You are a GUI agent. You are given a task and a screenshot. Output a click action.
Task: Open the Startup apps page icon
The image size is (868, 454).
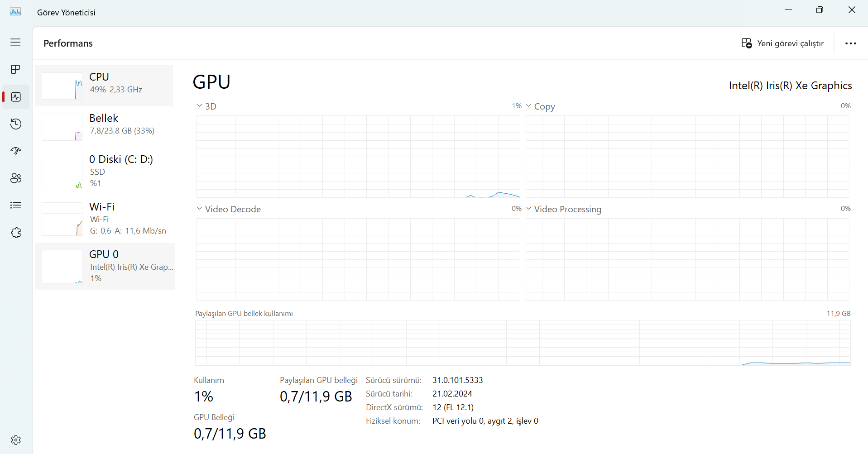(16, 151)
